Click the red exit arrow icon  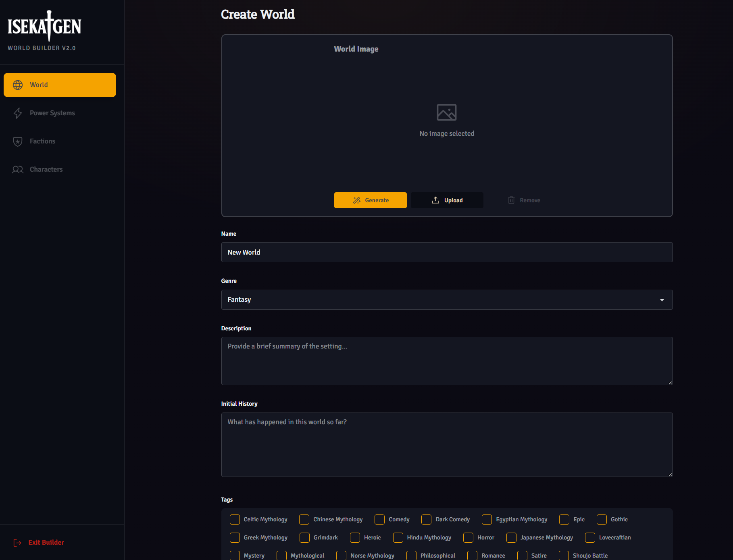(17, 543)
